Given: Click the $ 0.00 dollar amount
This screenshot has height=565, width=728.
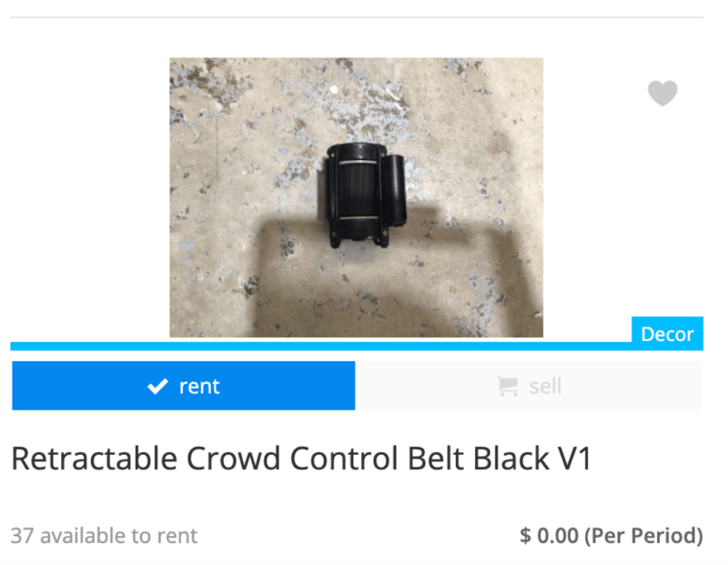Looking at the screenshot, I should pyautogui.click(x=549, y=536).
